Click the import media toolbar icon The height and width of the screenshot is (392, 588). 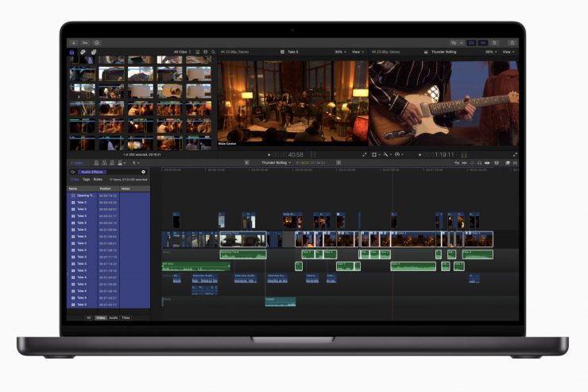tap(74, 42)
